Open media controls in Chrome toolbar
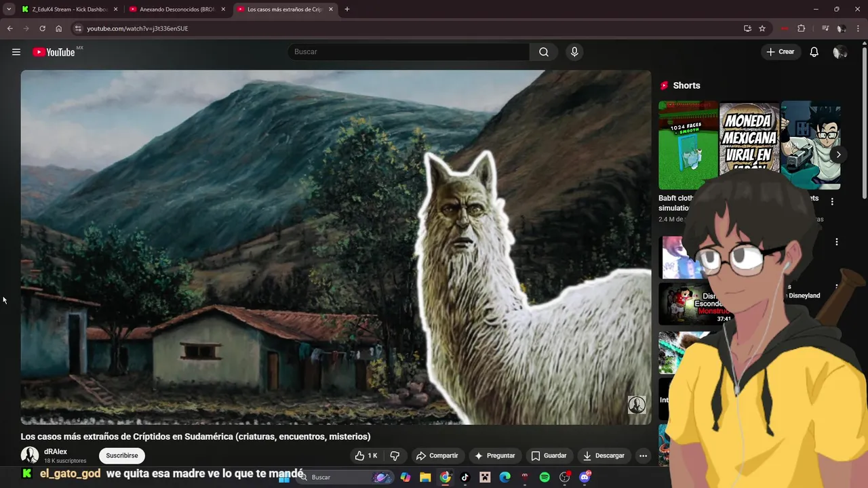The image size is (868, 488). coord(825,28)
